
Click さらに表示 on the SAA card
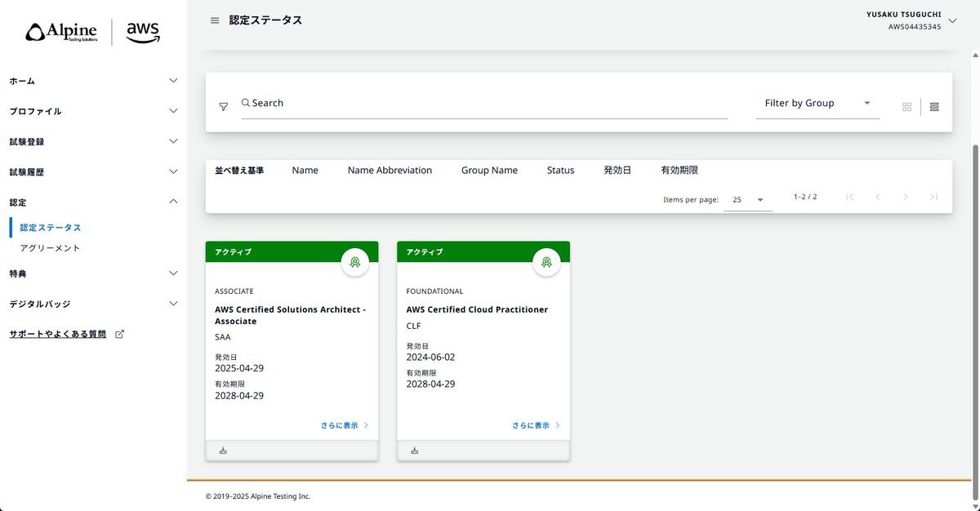[344, 425]
